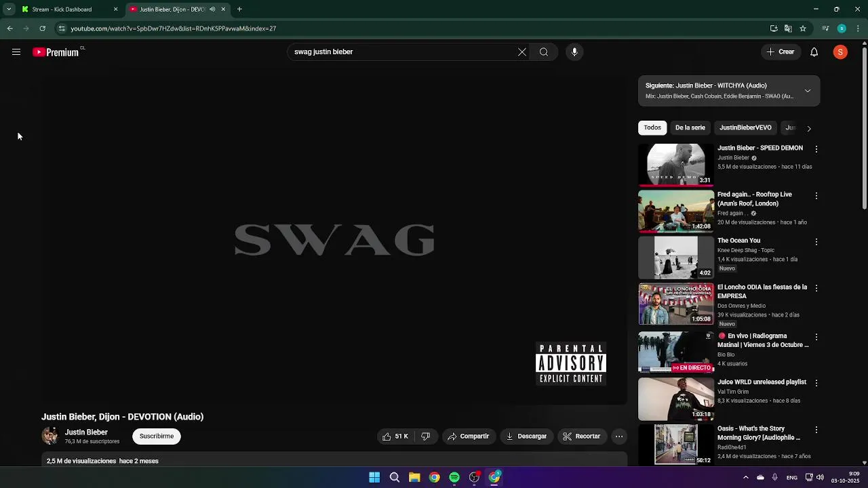Close the Justin Bieber, Dijon tab
Screen dimensions: 868x488
click(222, 9)
